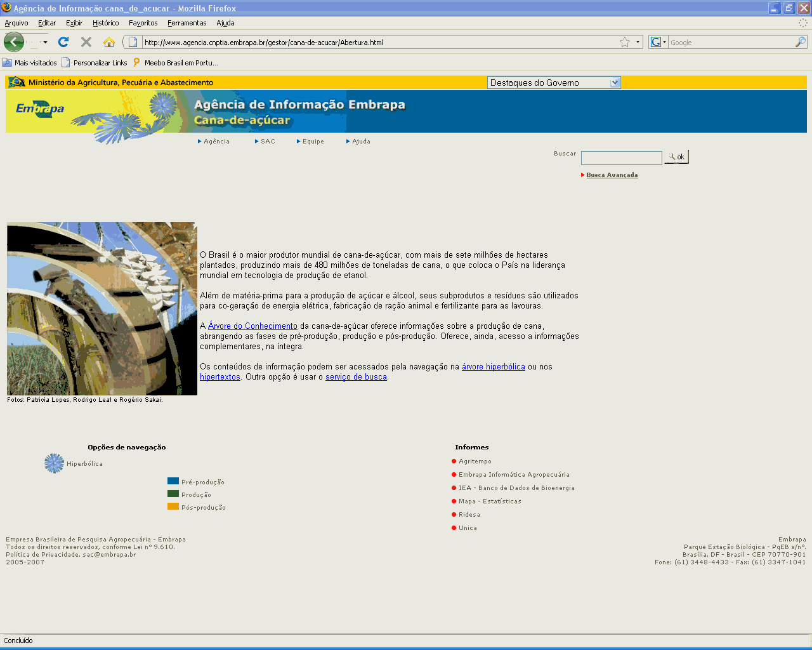Expand the address bar URL history dropdown

tap(638, 43)
